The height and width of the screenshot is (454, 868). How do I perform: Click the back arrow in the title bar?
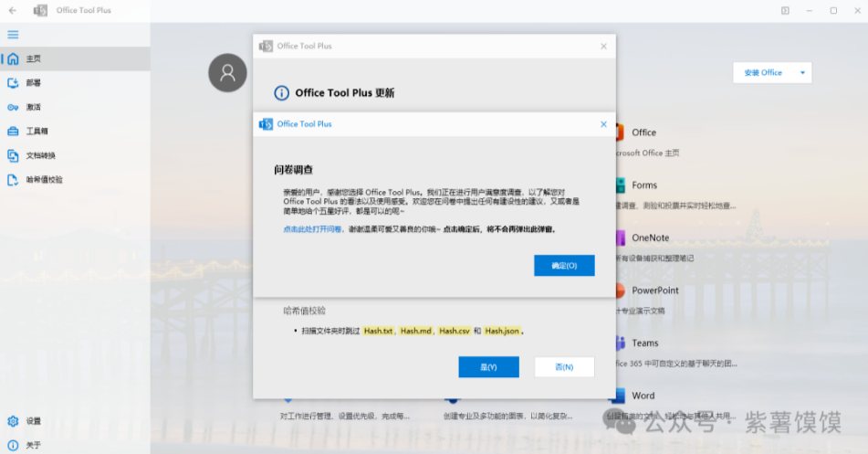[13, 11]
